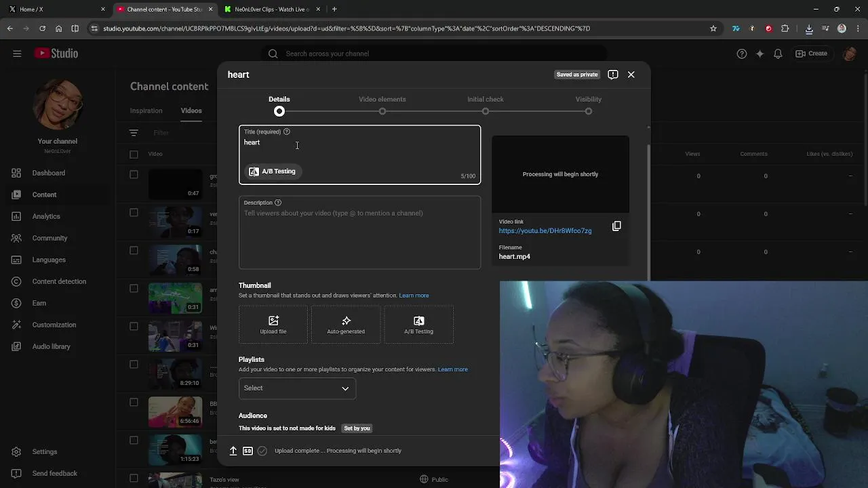
Task: Open the Help question mark icon in header
Action: click(742, 54)
